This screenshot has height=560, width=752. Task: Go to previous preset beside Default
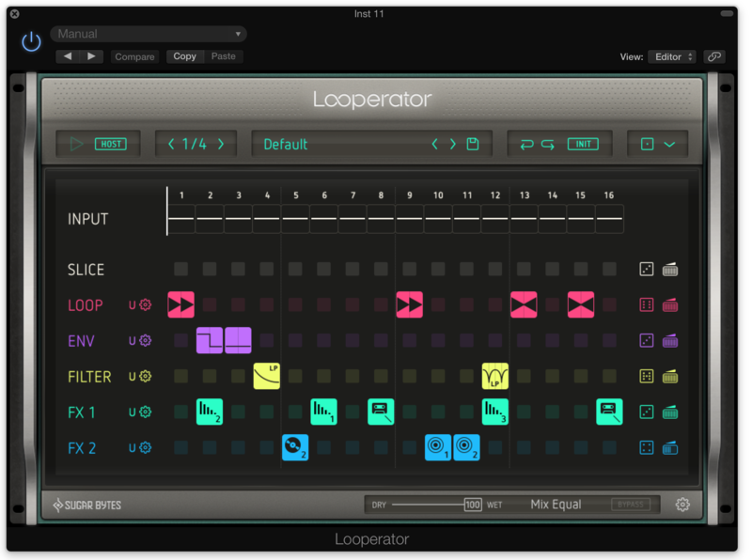pos(434,144)
